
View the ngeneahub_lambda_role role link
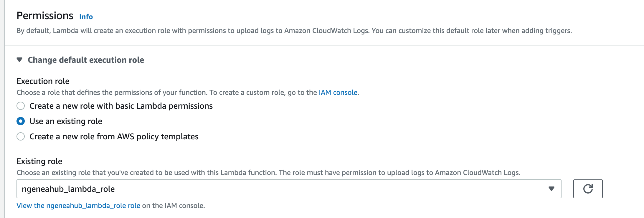tap(78, 206)
